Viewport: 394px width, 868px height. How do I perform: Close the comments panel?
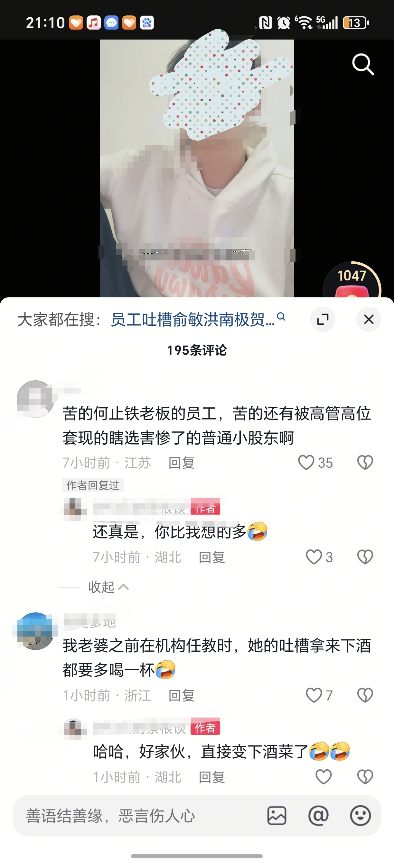(x=369, y=319)
